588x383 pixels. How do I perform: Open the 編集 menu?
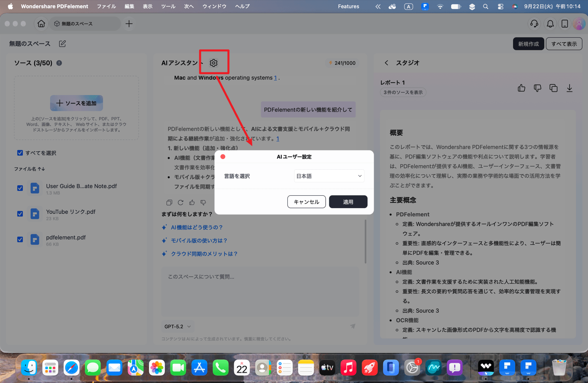[x=129, y=6]
